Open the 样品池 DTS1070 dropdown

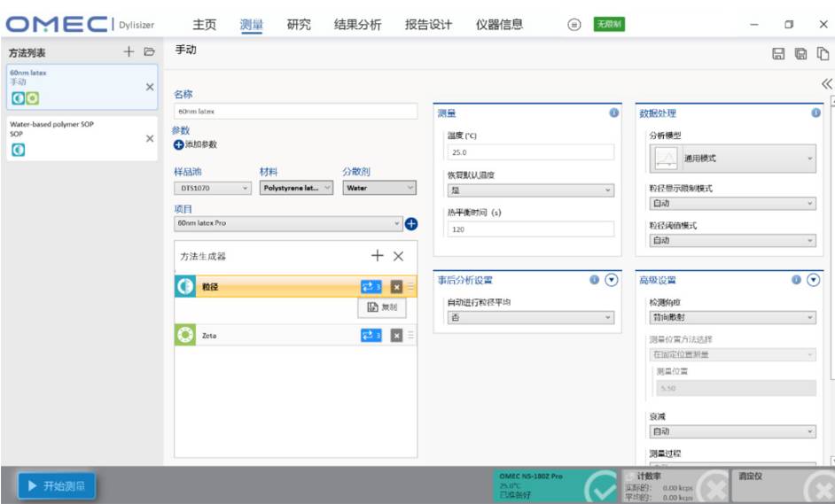(213, 188)
